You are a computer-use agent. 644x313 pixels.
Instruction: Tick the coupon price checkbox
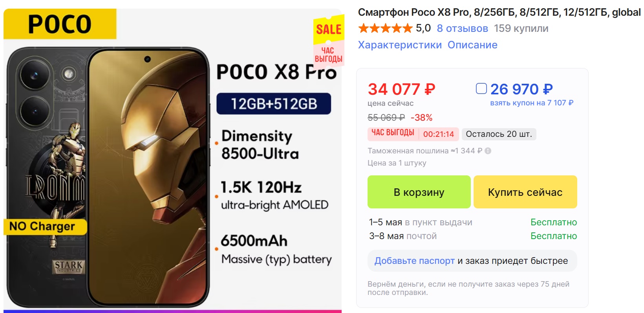[x=481, y=88]
